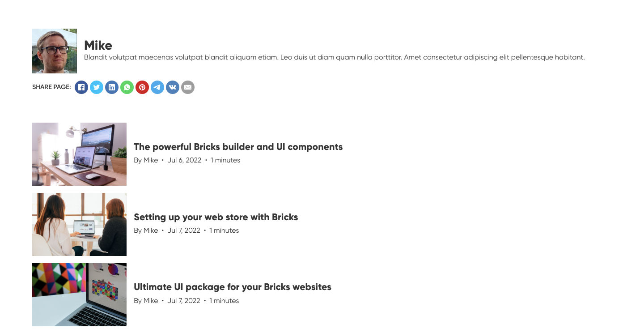644x333 pixels.
Task: Share the page by email
Action: 188,87
